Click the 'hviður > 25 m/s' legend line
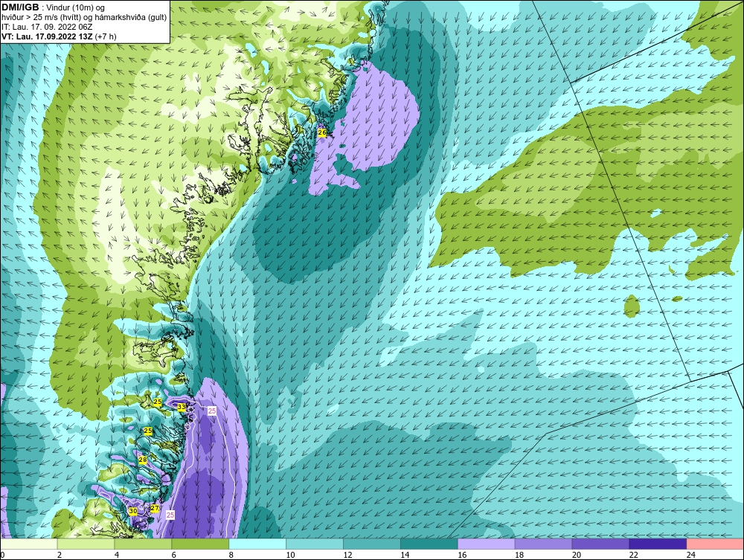The image size is (744, 560). [84, 18]
